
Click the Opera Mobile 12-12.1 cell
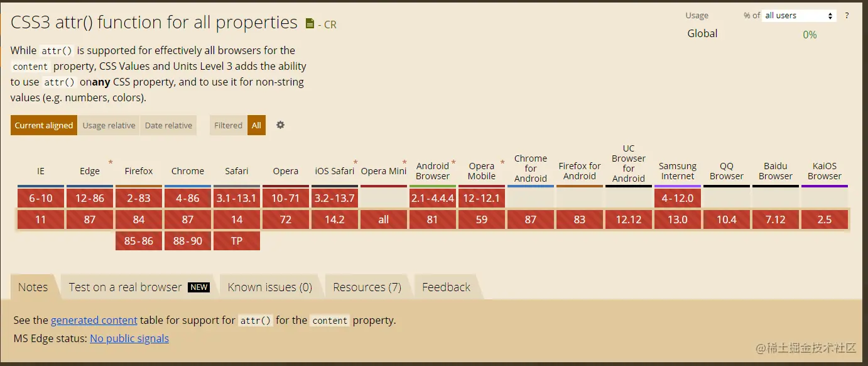(482, 198)
